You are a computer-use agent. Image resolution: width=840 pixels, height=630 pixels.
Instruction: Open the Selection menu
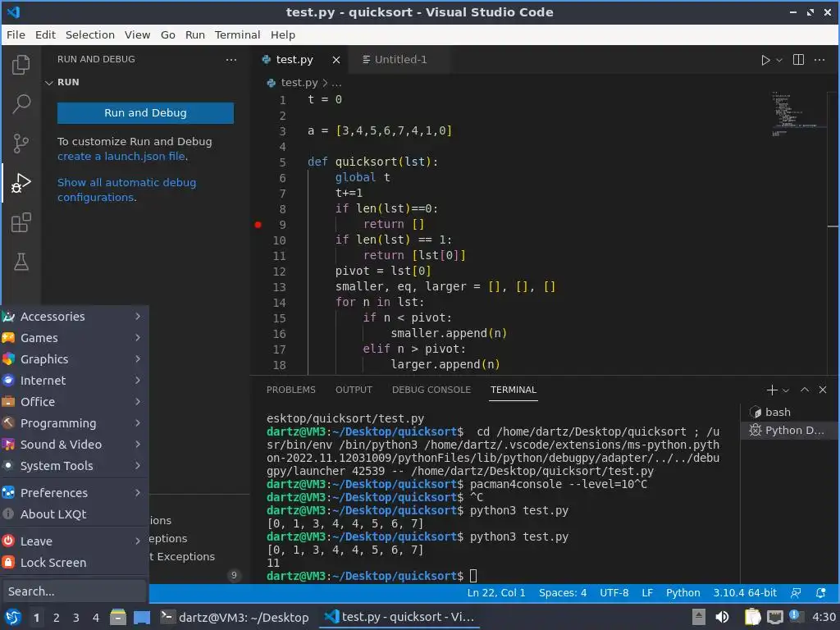pos(90,34)
